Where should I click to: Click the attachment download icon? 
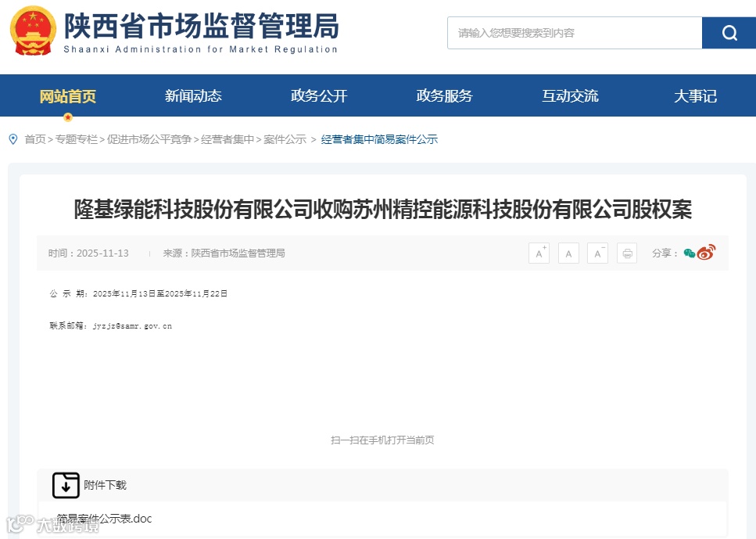pos(66,484)
